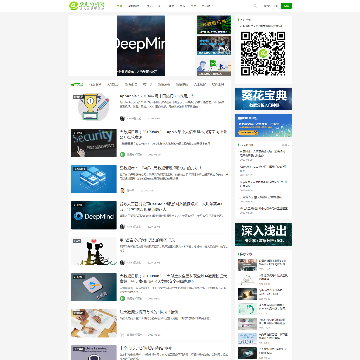
Task: Click author avatar under the server blocks article
Action: pos(122,190)
